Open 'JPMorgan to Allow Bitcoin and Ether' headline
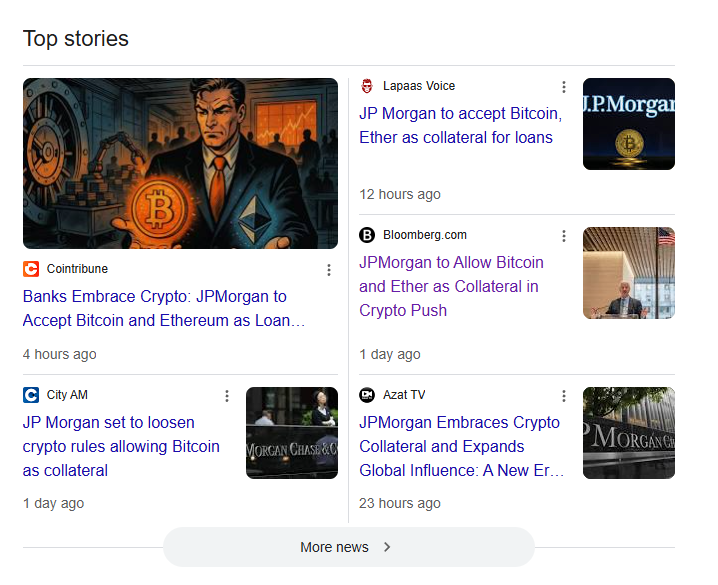Screen dimensions: 718x585 pyautogui.click(x=451, y=286)
